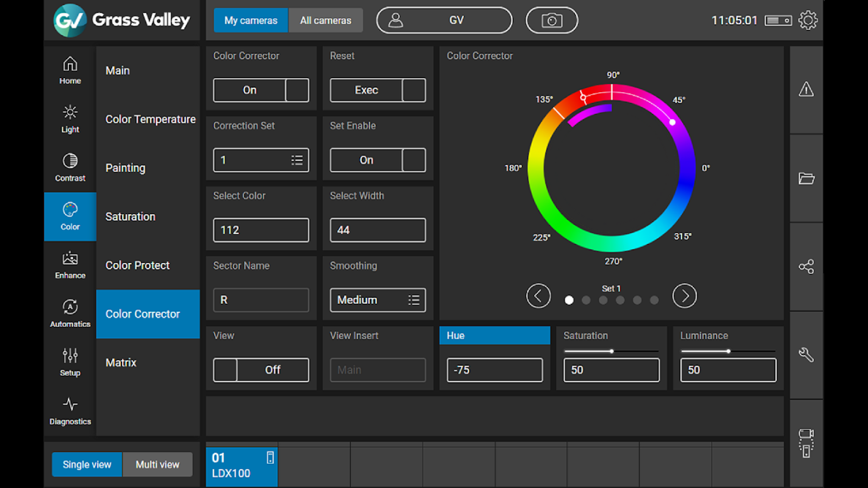
Task: Select the Hue parameter header
Action: coord(494,335)
